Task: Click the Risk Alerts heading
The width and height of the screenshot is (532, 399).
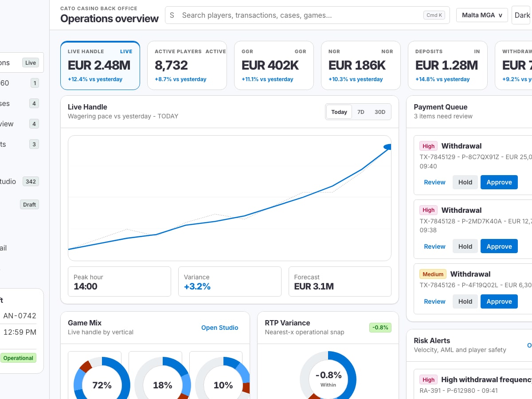Action: [432, 340]
